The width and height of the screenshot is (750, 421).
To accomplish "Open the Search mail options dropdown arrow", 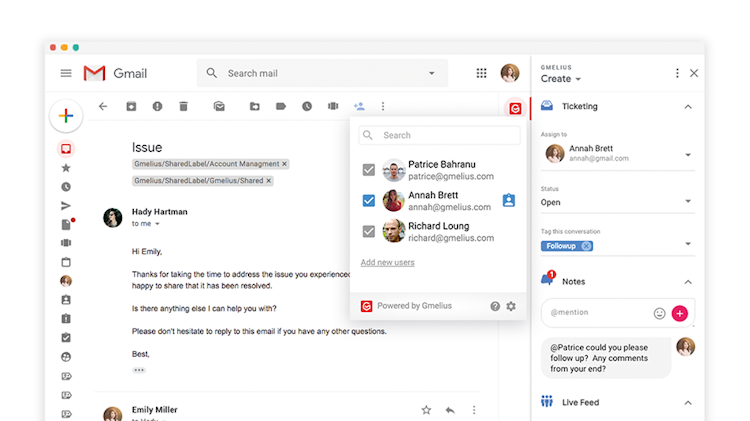I will (431, 73).
